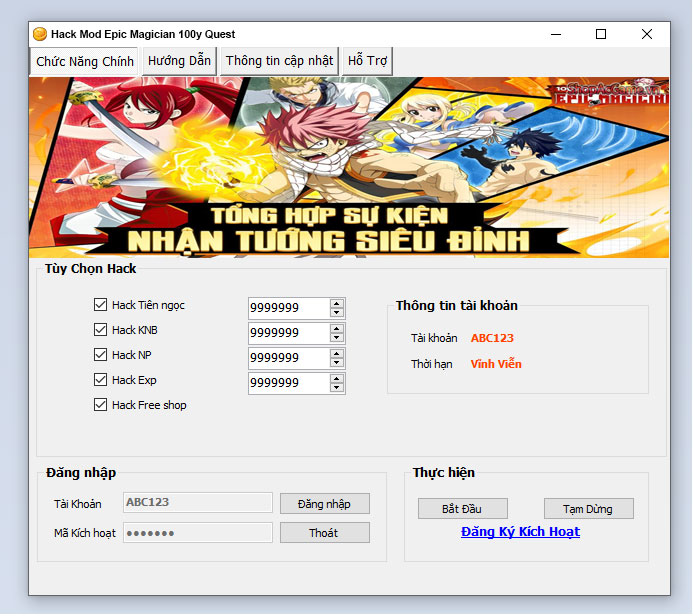Click the Thoát button
Image resolution: width=693 pixels, height=616 pixels.
point(324,533)
